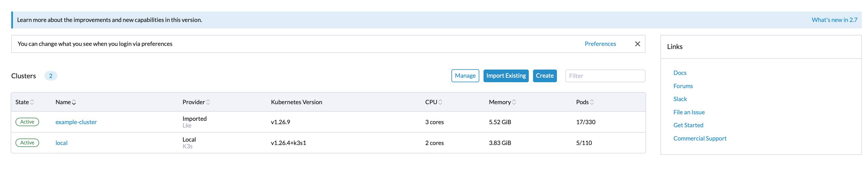Viewport: 868px width, 174px height.
Task: Click the Pods column sort icon
Action: tap(592, 102)
